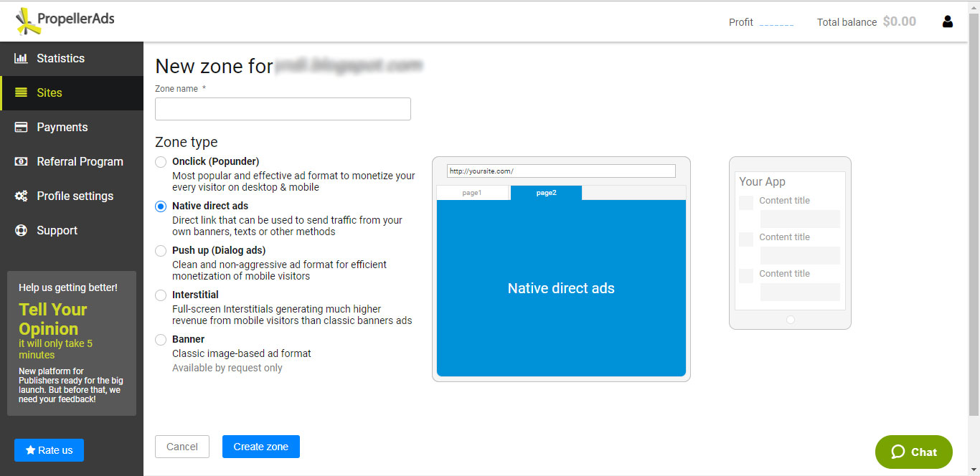Image resolution: width=980 pixels, height=476 pixels.
Task: Click the PropellerAds logo
Action: coord(65,22)
